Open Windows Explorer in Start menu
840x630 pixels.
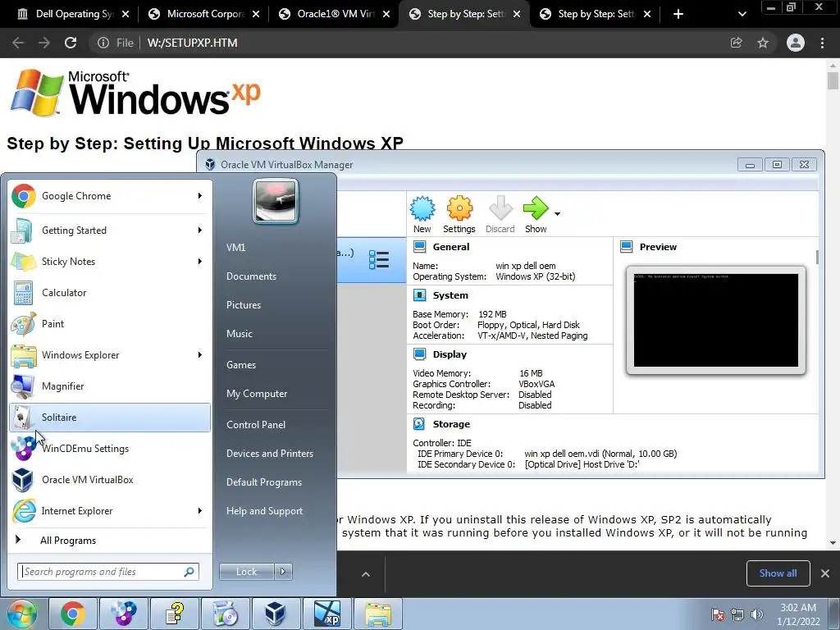[109, 354]
